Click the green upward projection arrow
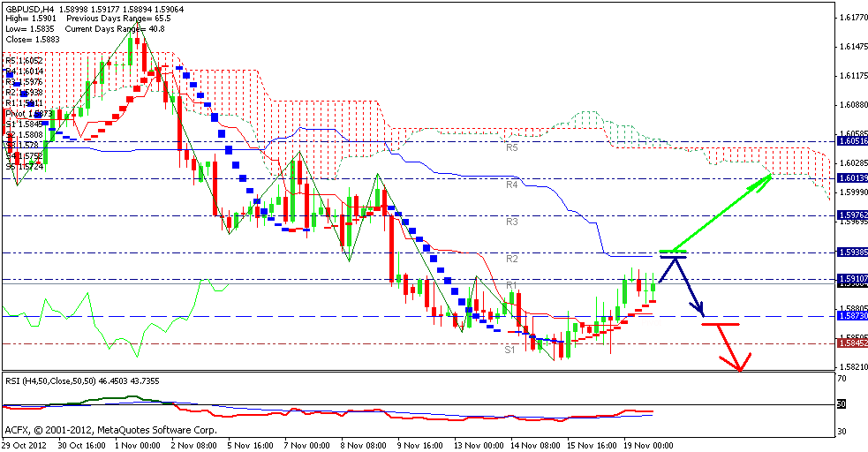868x452 pixels. [720, 214]
